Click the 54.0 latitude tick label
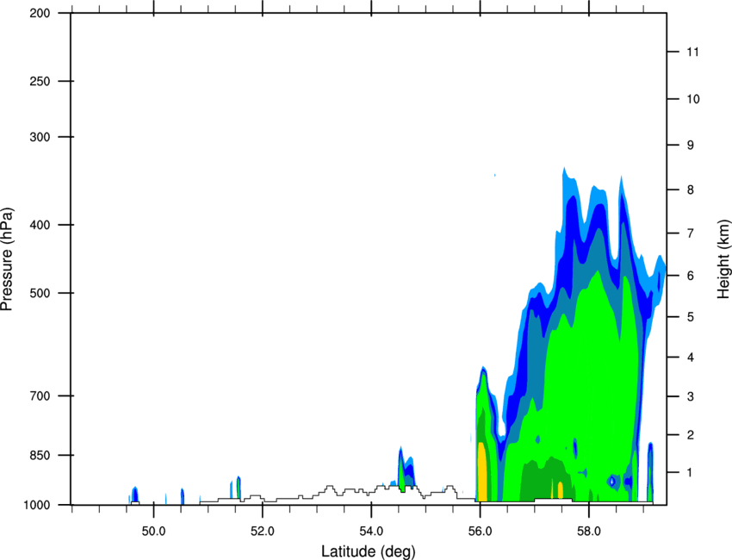This screenshot has height=560, width=732. (371, 532)
